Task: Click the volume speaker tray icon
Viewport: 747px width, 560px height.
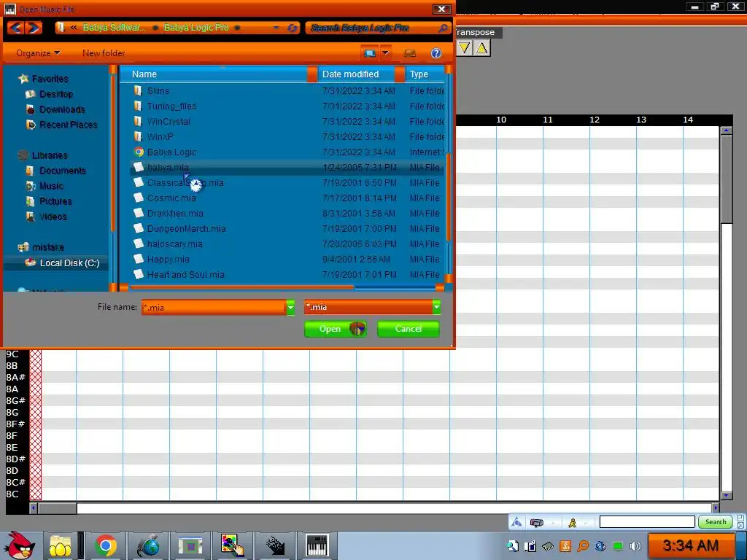Action: 635,546
